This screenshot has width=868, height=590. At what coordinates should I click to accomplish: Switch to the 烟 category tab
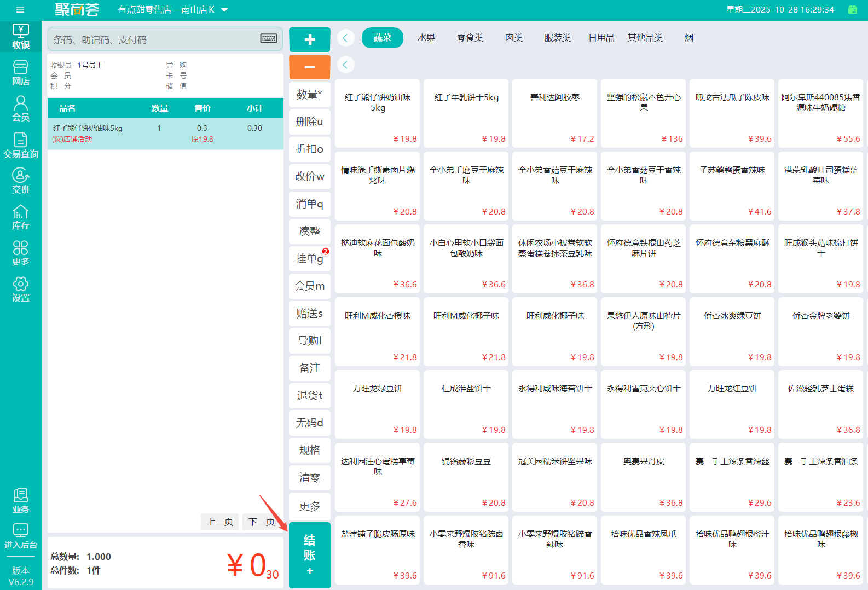pos(689,38)
